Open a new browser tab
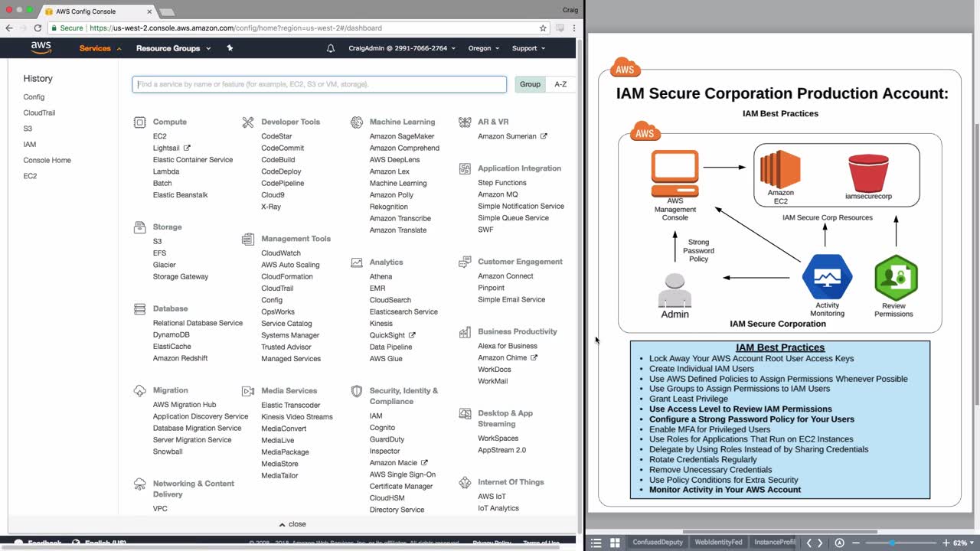 (166, 12)
